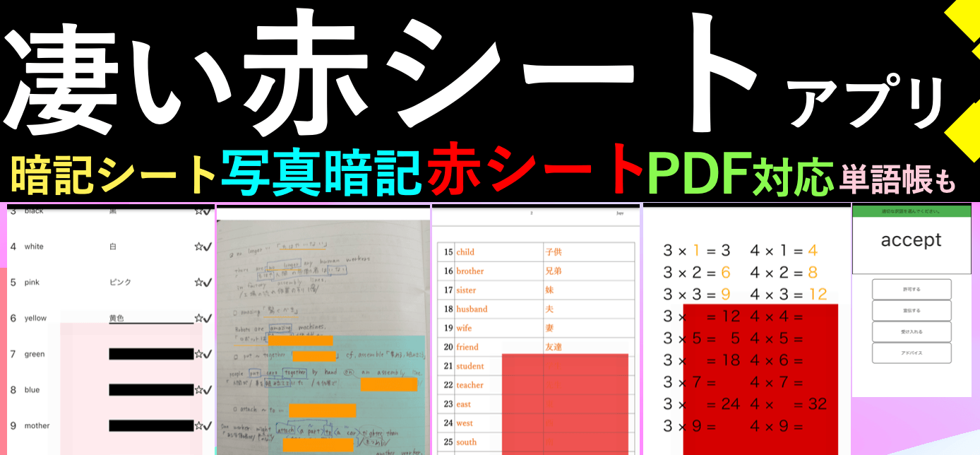Reveal the black mask on 'green' row

coord(151,354)
